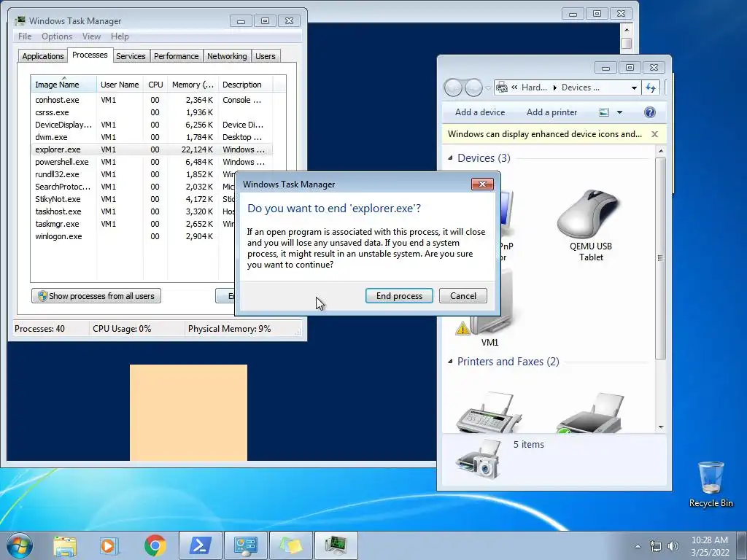Viewport: 747px width, 560px height.
Task: Go forward in Devices window
Action: click(473, 87)
